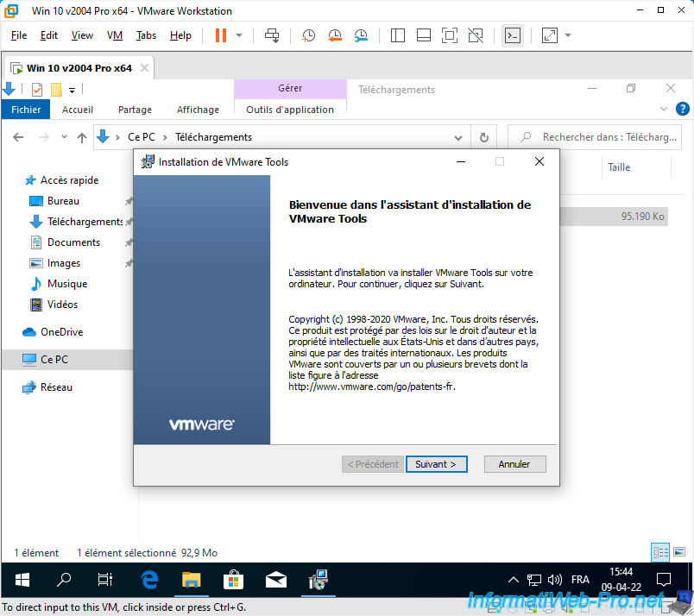
Task: Open the VM menu
Action: [115, 35]
